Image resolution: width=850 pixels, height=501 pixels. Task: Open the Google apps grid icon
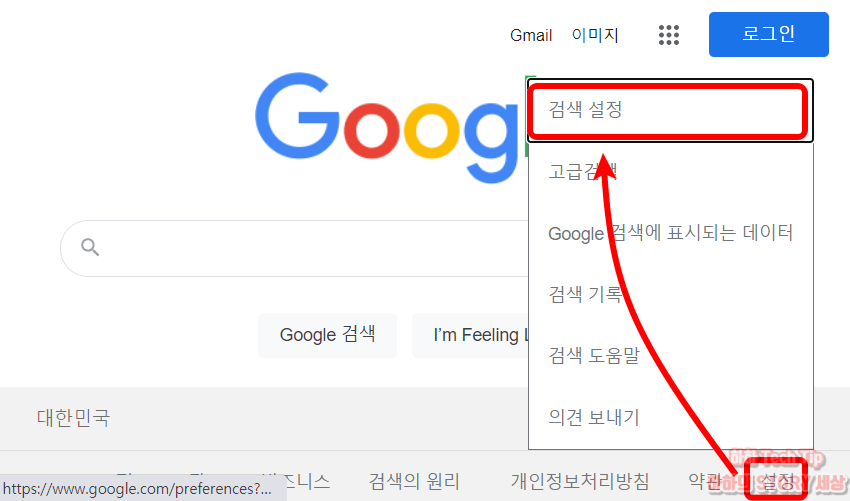[668, 35]
